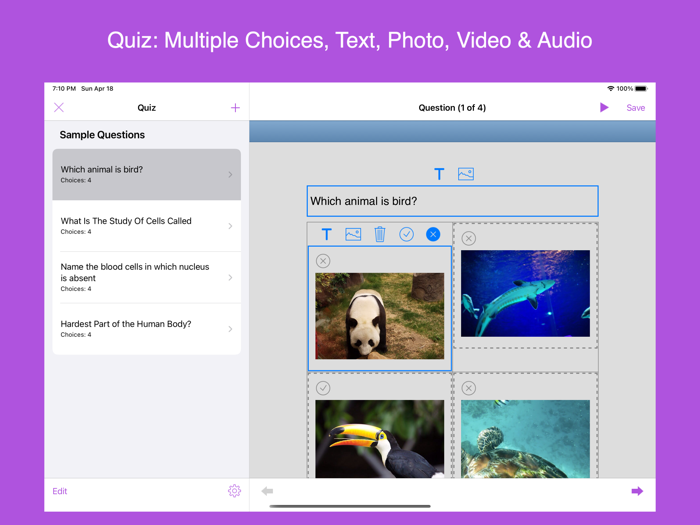700x525 pixels.
Task: Open 'Name the blood cells' question row
Action: (146, 277)
